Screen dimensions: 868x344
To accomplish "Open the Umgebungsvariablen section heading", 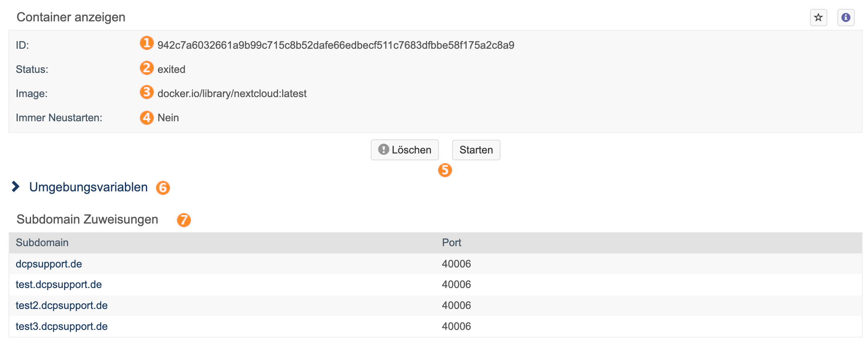I will pos(88,187).
